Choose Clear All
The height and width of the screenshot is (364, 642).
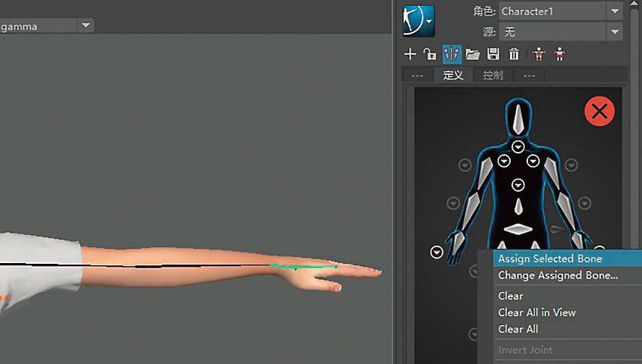[568, 329]
